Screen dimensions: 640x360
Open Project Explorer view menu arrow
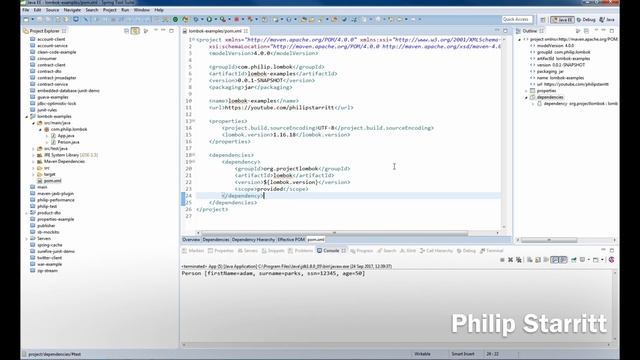coord(146,31)
